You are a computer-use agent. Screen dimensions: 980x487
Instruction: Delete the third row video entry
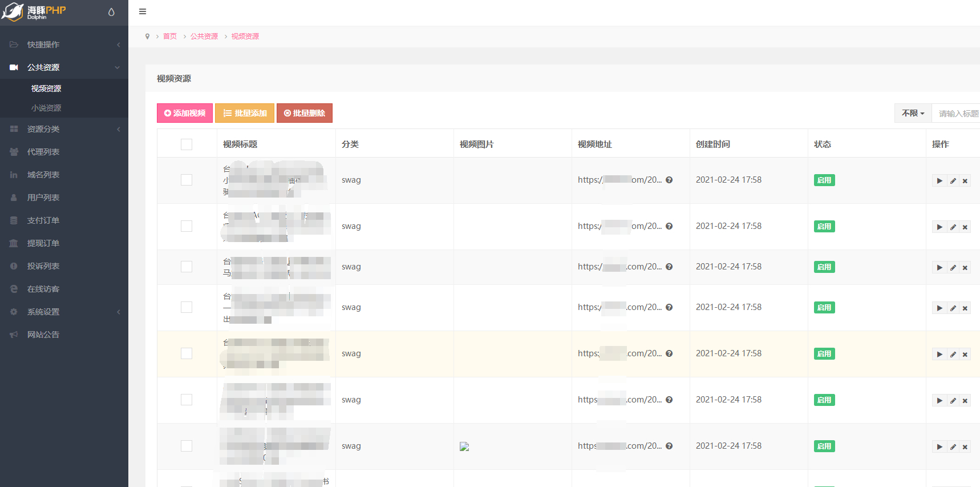pyautogui.click(x=965, y=268)
